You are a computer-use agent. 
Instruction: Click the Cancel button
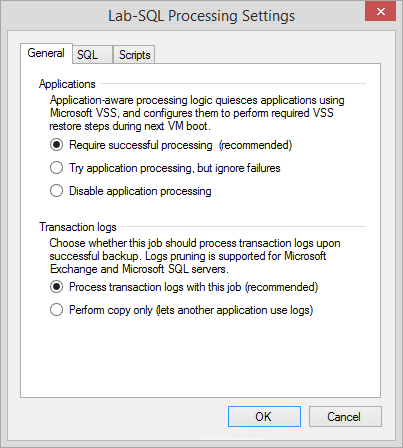click(345, 416)
